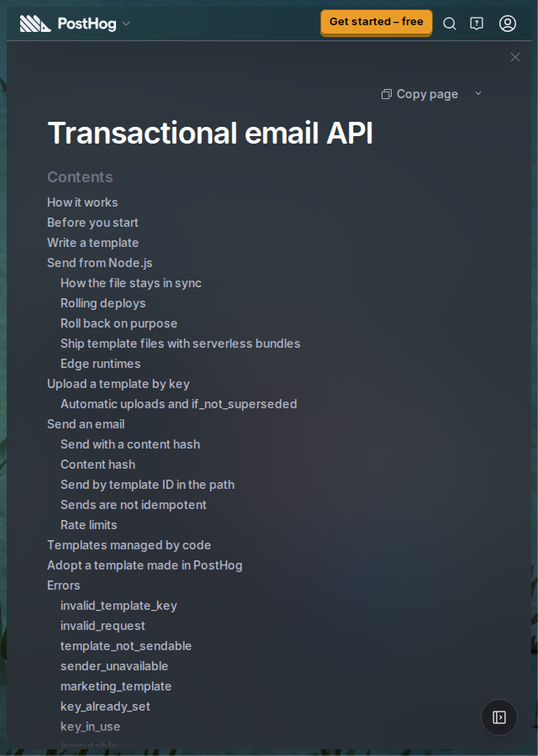Click the copy icon beside Copy page
Viewport: 538px width, 756px height.
pyautogui.click(x=386, y=94)
